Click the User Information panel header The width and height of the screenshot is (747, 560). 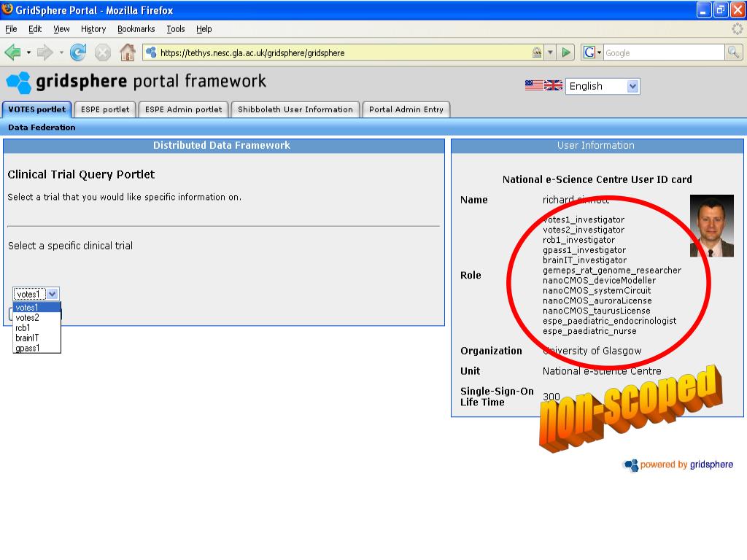597,145
